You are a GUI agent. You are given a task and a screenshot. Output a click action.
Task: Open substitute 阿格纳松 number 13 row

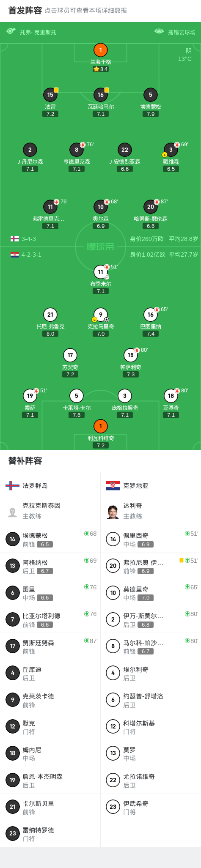50,566
